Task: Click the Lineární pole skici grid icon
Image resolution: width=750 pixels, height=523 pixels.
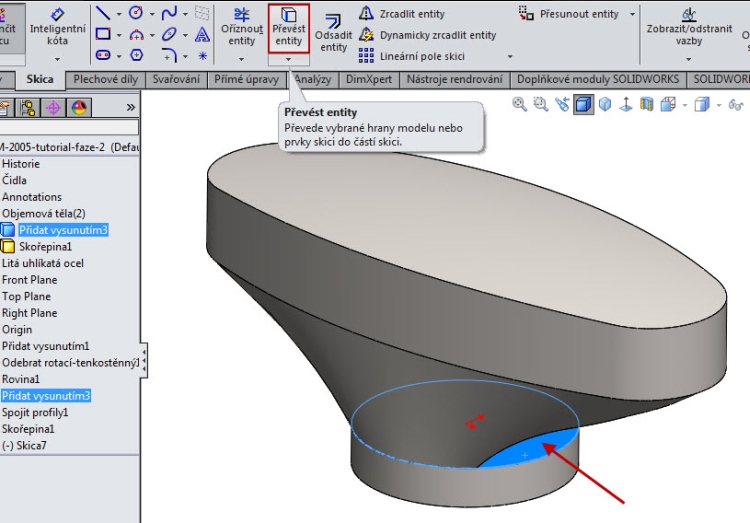Action: click(366, 56)
